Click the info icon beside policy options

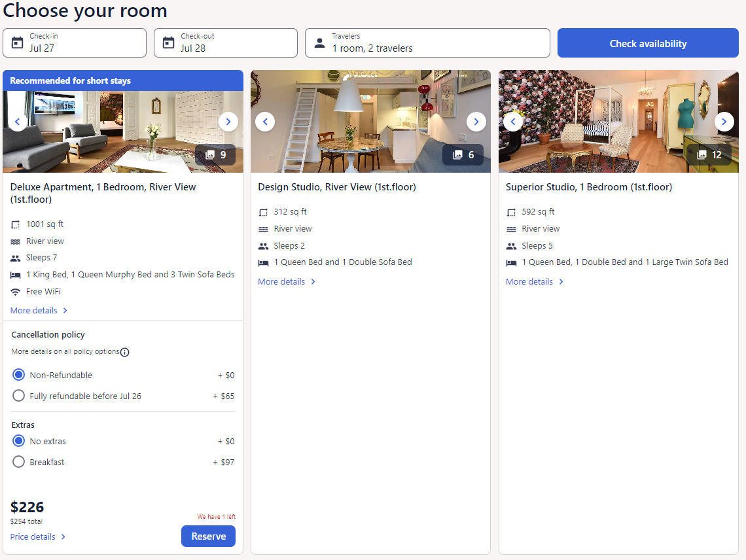pos(124,352)
